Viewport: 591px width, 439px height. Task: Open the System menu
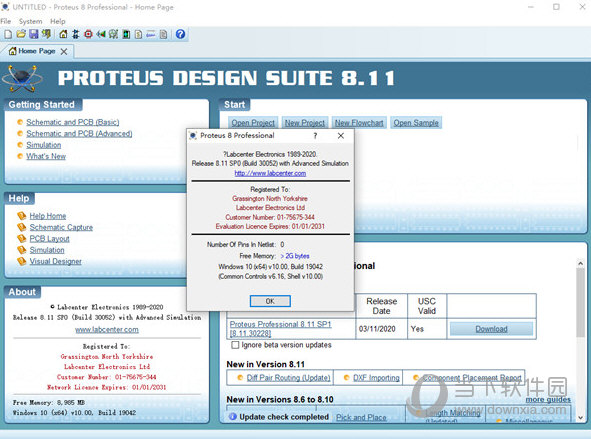(x=31, y=21)
